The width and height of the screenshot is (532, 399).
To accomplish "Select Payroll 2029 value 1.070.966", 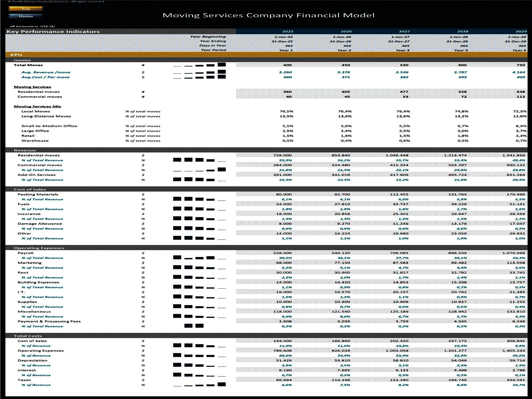I will coord(514,253).
